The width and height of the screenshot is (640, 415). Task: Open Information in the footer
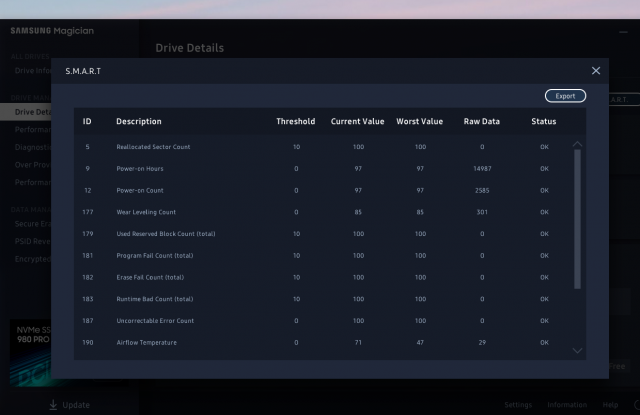point(567,405)
